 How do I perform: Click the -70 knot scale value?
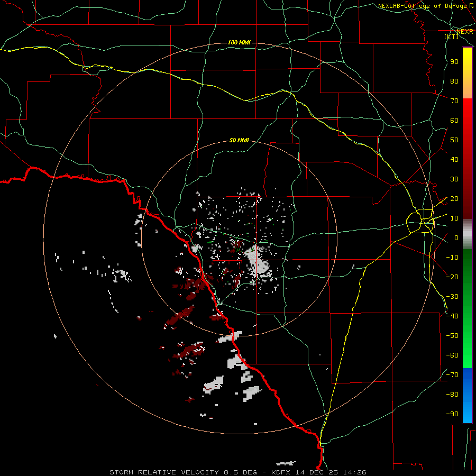click(452, 375)
